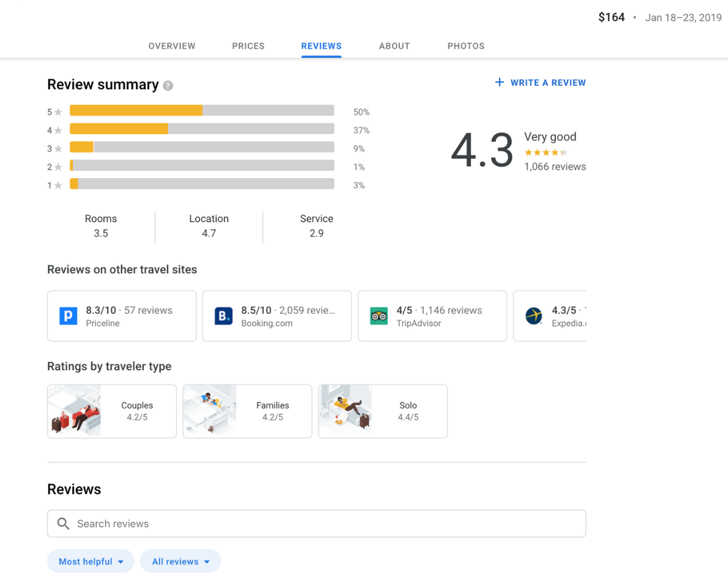Click the plus icon beside Write a Review
Screen dimensions: 728x580
pyautogui.click(x=500, y=82)
